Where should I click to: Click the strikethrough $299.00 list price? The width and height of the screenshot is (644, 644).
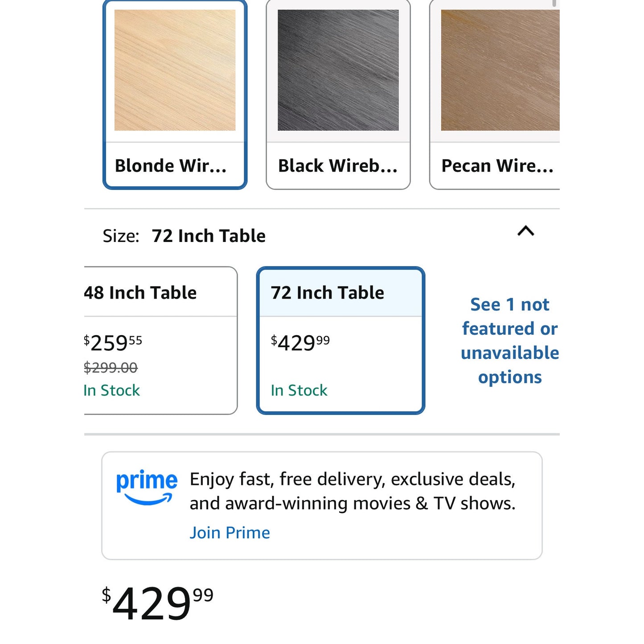pyautogui.click(x=111, y=368)
